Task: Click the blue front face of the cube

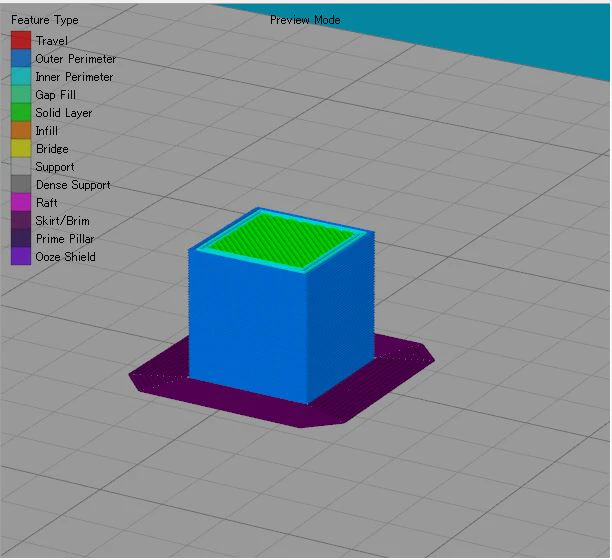Action: [x=247, y=326]
